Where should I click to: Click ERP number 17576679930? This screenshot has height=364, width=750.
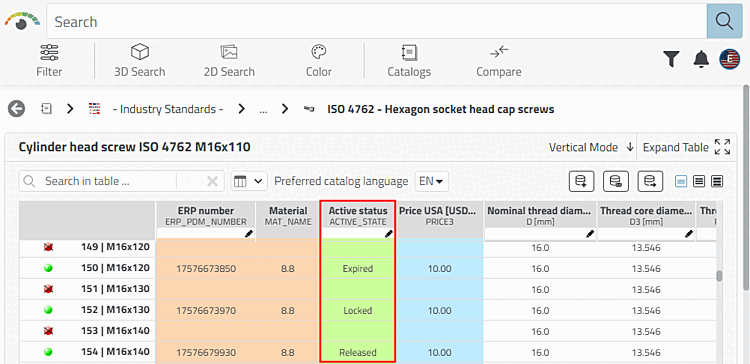(206, 353)
